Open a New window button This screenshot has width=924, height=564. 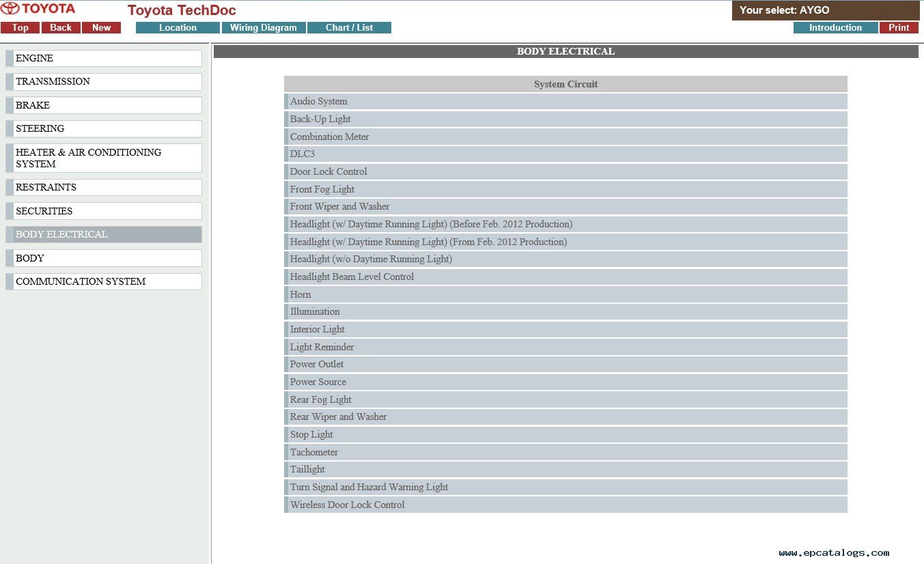[101, 28]
